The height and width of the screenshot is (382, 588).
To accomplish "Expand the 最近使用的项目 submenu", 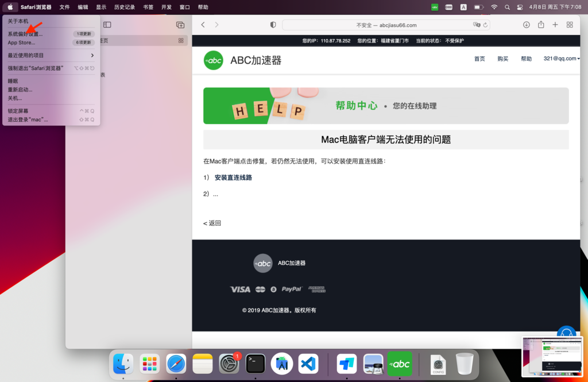I will point(51,56).
